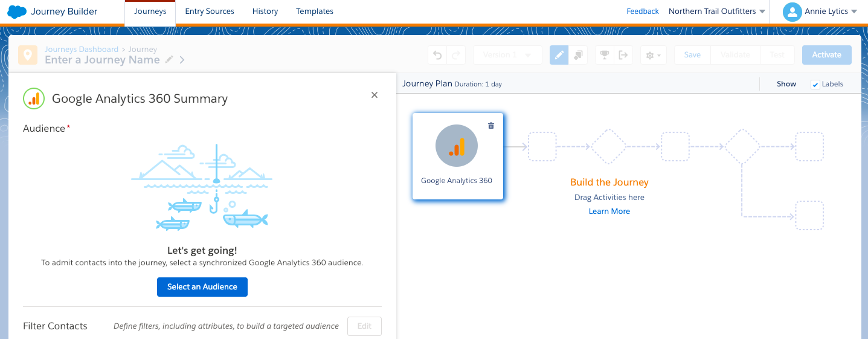Open the Journeys tab
868x339 pixels.
tap(150, 11)
